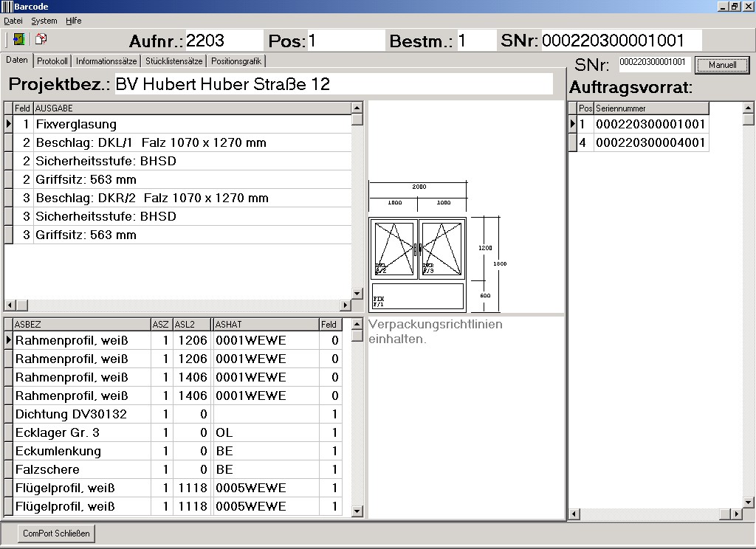This screenshot has height=549, width=756.
Task: Open the Positionsgrafik tab
Action: pyautogui.click(x=236, y=61)
